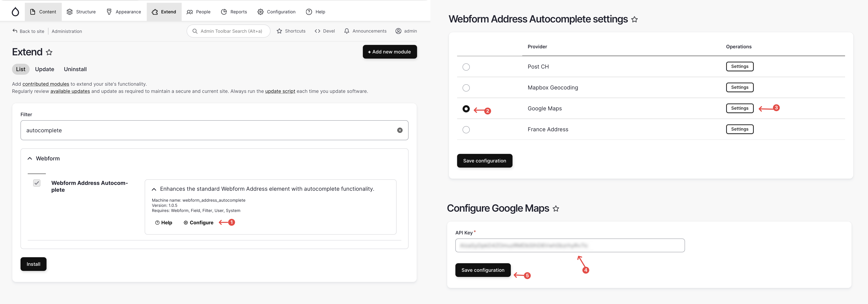Star the Webform Address Autocomplete settings page
This screenshot has height=304, width=868.
[634, 20]
